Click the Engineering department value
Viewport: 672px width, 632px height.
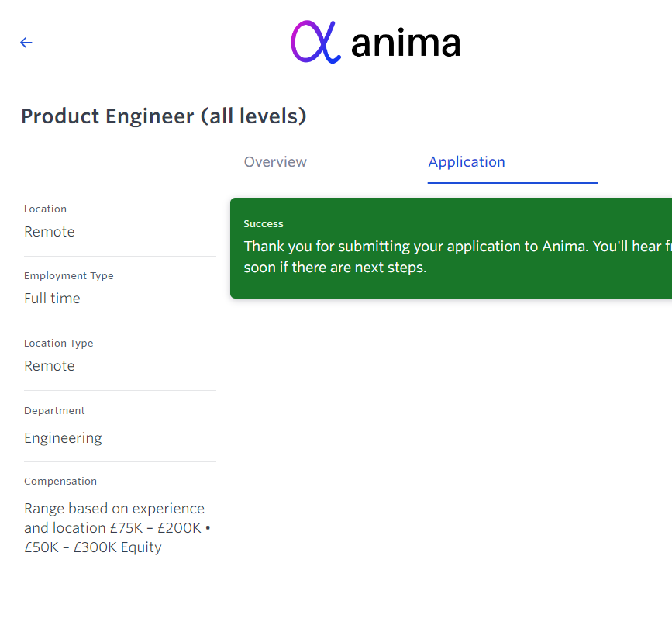63,438
